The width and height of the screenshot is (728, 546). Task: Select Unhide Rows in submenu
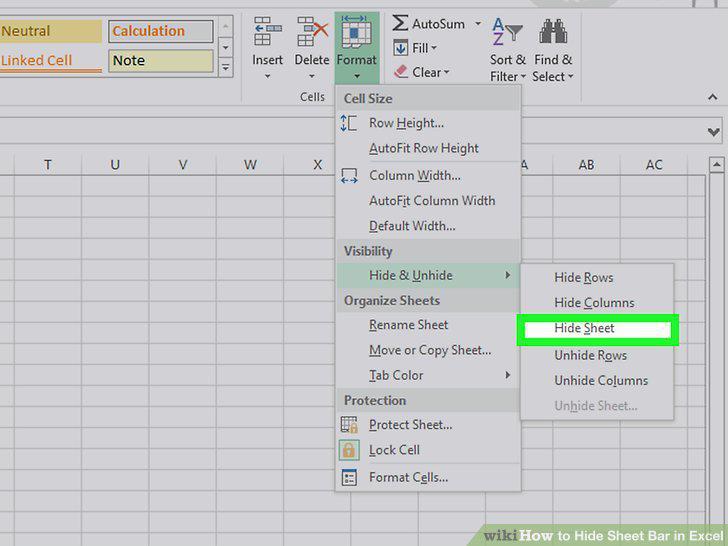tap(597, 356)
